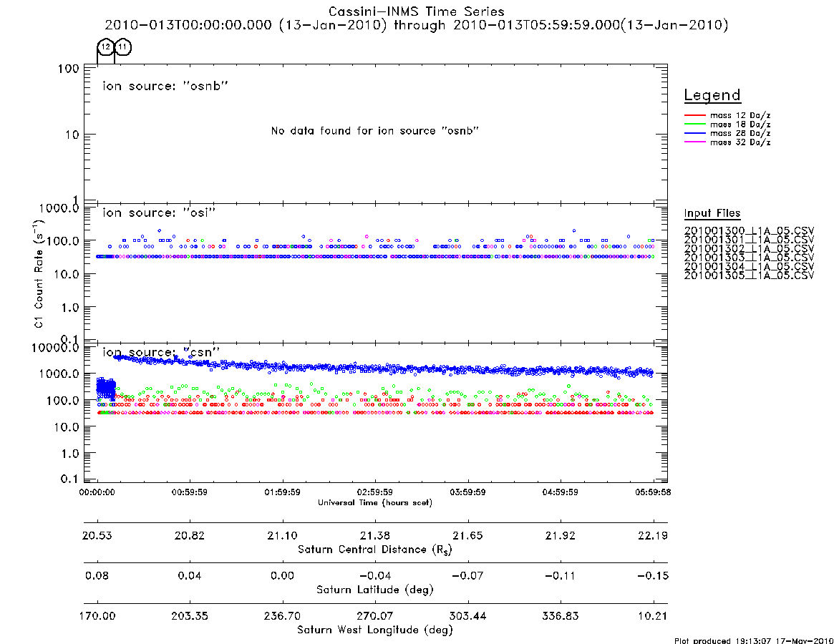Click the red mass 12 Da/z legend line
Image resolution: width=834 pixels, height=644 pixels.
click(x=694, y=115)
